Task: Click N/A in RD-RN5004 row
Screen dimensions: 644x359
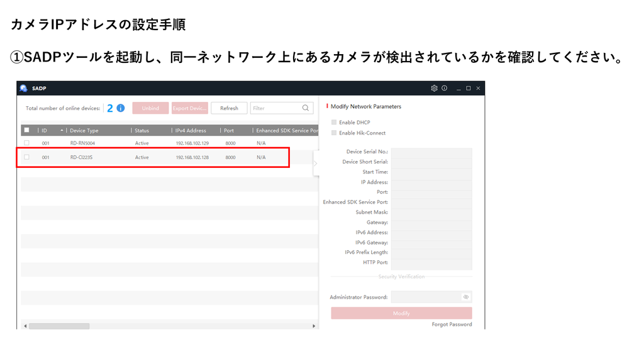Action: point(261,143)
